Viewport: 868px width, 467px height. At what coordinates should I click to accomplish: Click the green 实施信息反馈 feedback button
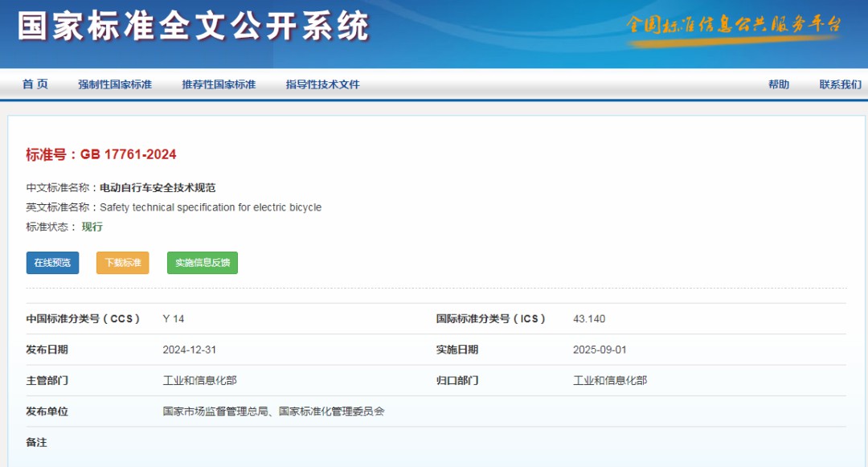click(x=202, y=262)
